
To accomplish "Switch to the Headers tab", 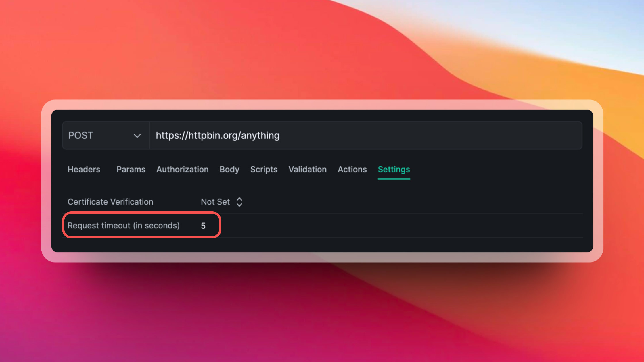I will point(83,170).
